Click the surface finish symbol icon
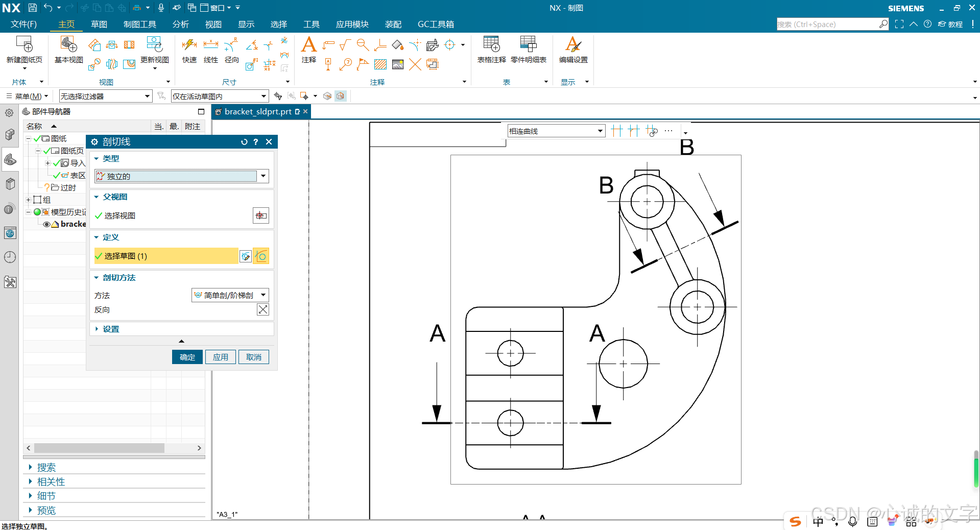This screenshot has height=530, width=980. (346, 45)
